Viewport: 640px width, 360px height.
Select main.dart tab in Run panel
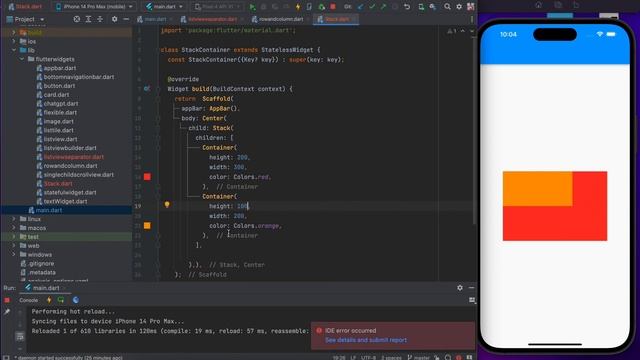pos(46,288)
